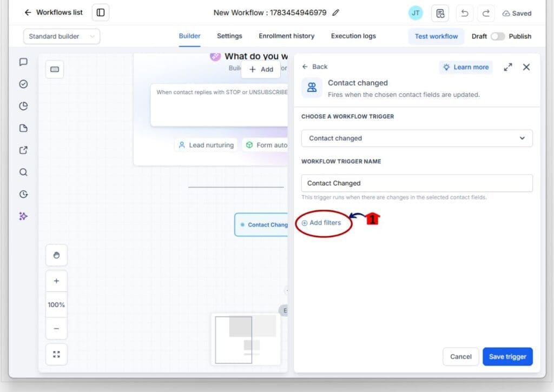
Task: Fit canvas to view icon
Action: (x=56, y=354)
